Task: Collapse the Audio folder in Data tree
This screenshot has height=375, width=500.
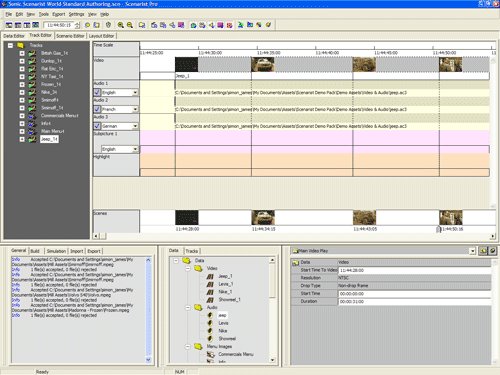Action: point(188,307)
